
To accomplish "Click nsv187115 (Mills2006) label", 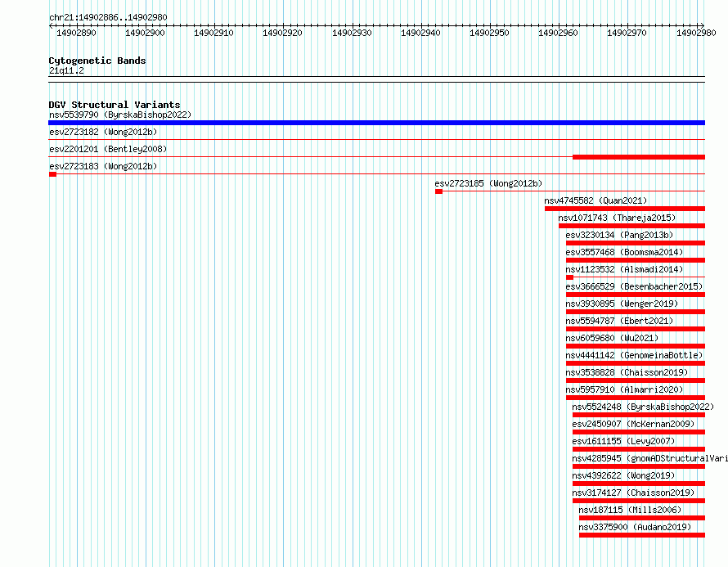I will point(630,510).
